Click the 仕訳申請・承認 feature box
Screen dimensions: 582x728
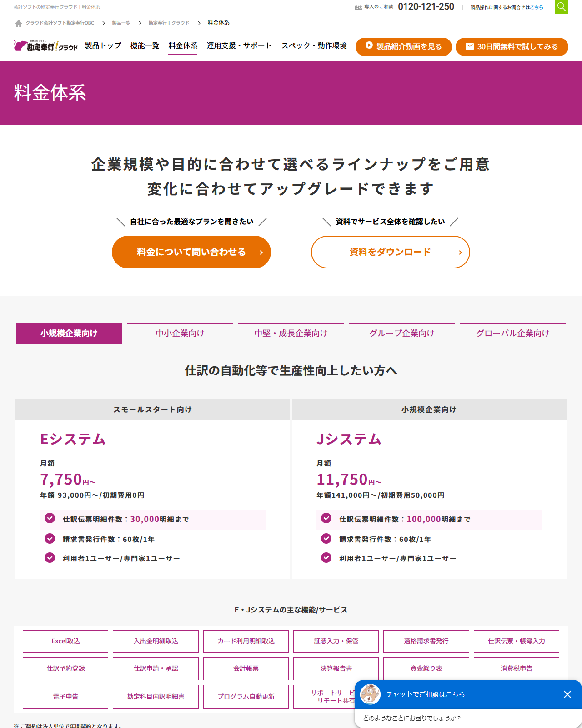(156, 669)
